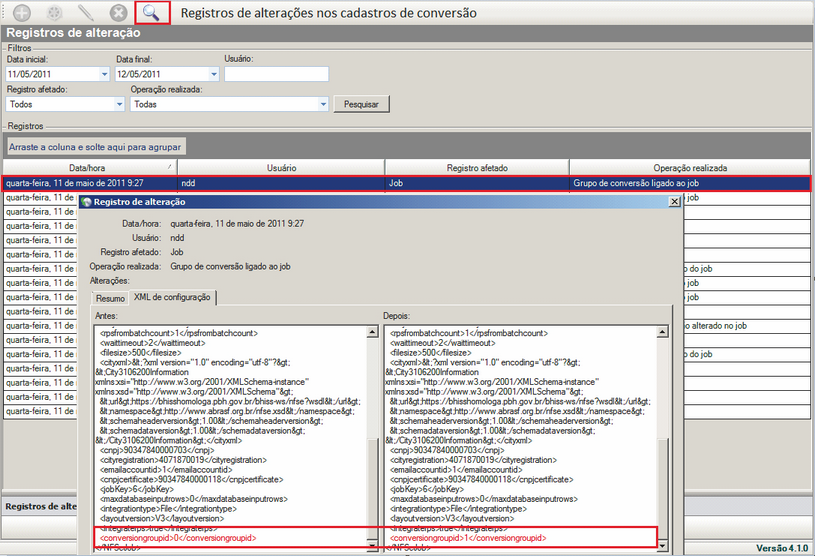Click the Depois pane vertical scrollbar thumb
Viewport: 815px width, 556px height.
[x=662, y=489]
